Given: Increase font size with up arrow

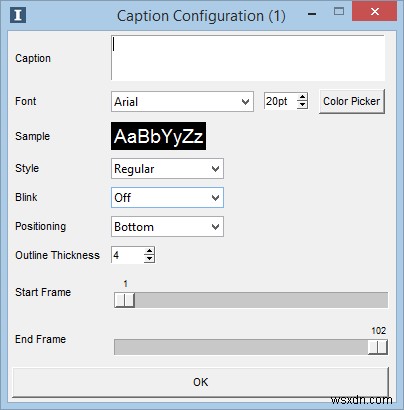Looking at the screenshot, I should [x=302, y=97].
